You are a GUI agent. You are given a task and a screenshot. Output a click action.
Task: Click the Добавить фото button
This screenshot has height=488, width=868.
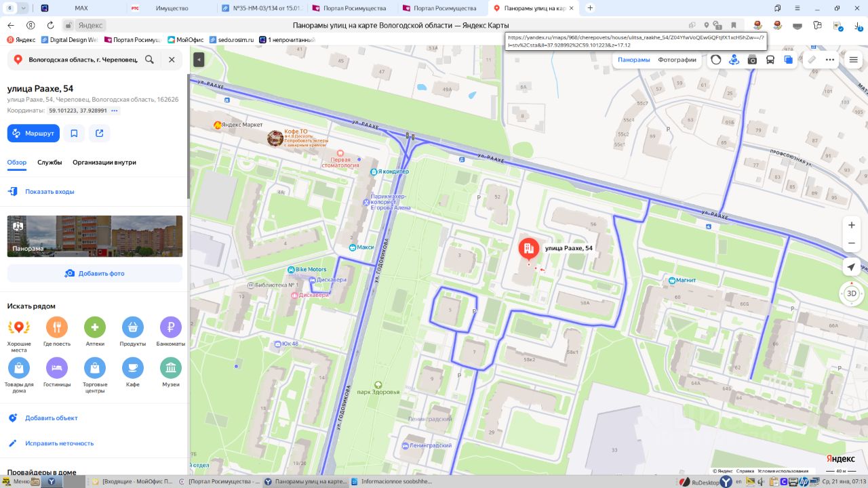(95, 274)
